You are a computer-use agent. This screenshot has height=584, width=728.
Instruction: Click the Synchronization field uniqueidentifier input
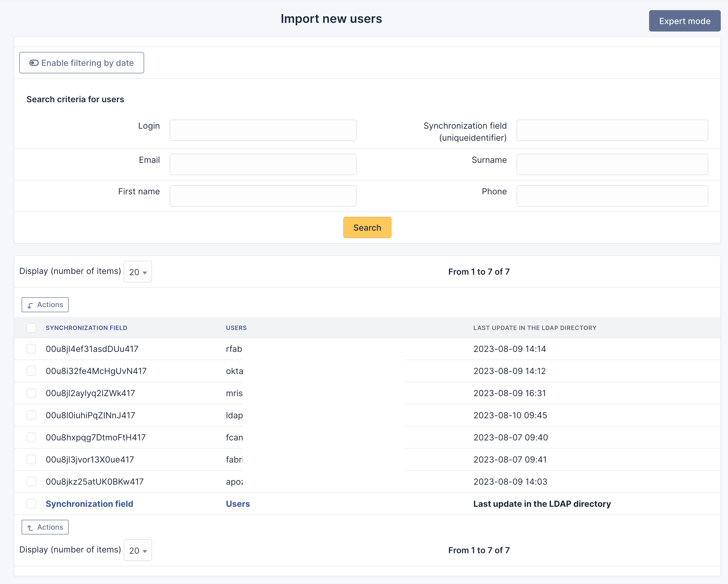click(612, 130)
